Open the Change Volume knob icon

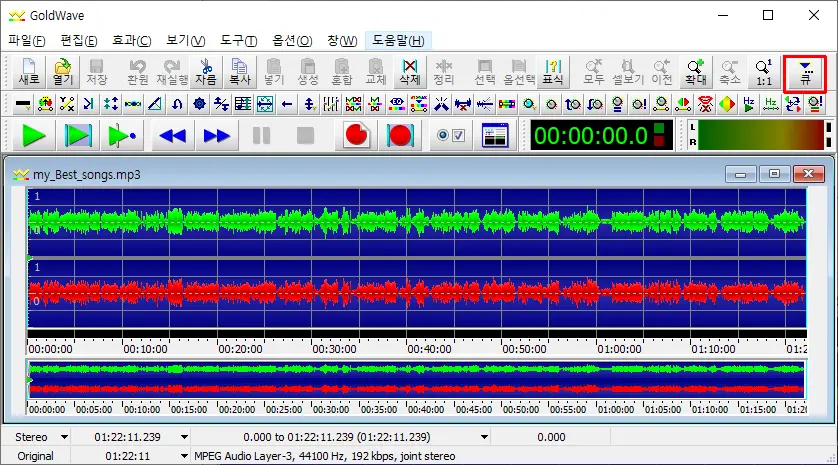[552, 104]
